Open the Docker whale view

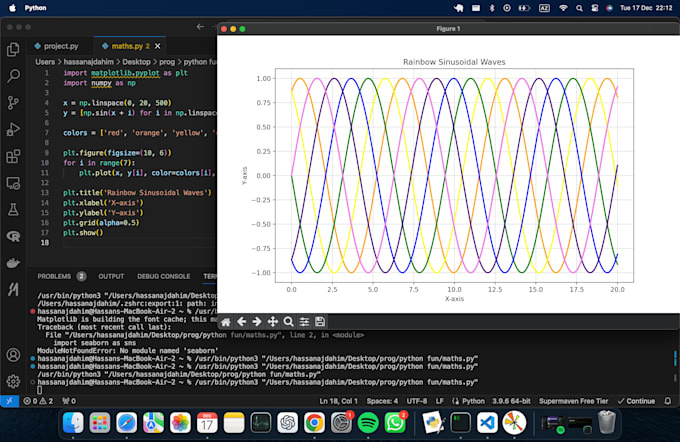click(x=13, y=263)
